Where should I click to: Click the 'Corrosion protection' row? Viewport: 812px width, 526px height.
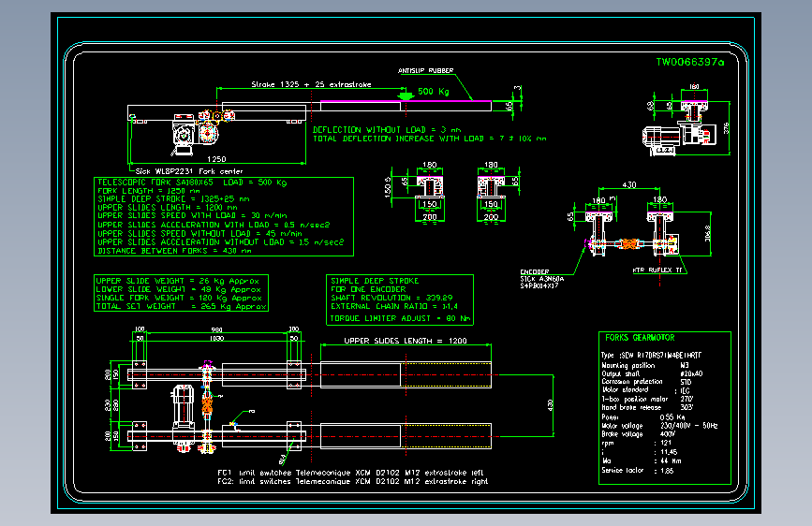[x=646, y=382]
